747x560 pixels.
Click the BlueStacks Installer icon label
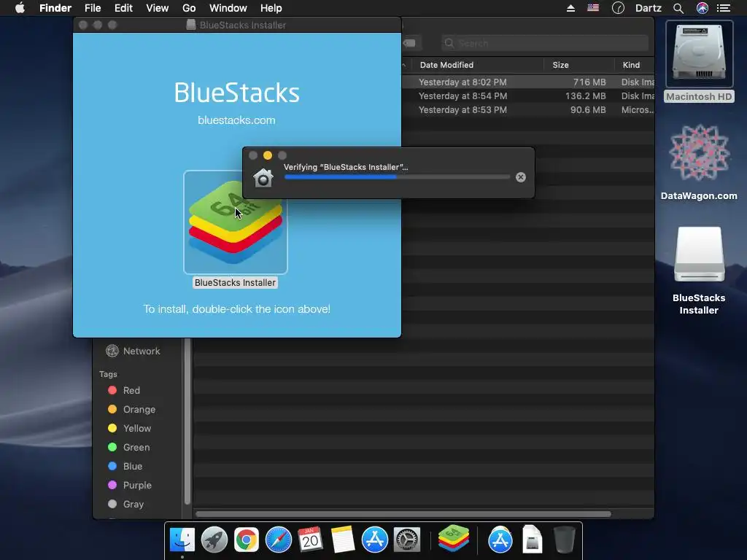coord(235,282)
